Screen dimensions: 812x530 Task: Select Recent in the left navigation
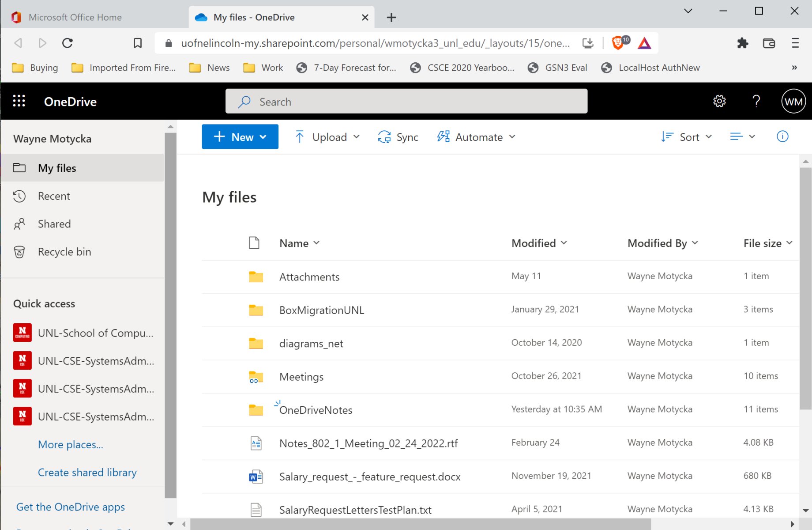54,196
